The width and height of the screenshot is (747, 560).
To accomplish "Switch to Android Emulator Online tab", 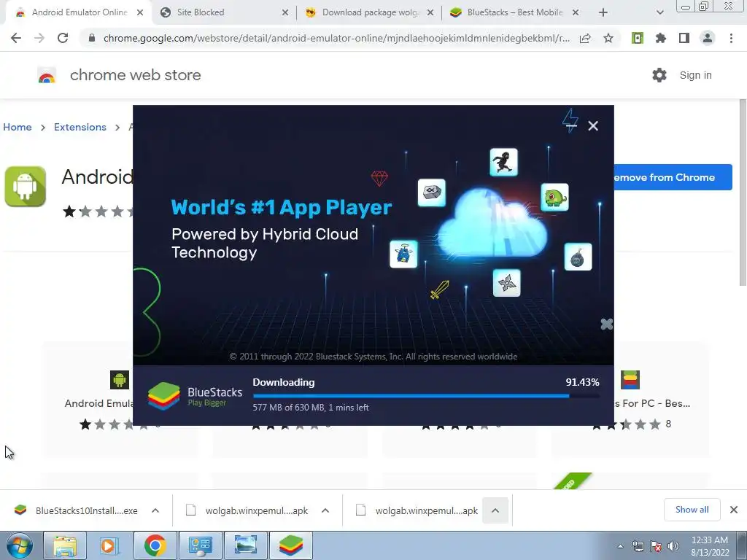I will [x=79, y=12].
